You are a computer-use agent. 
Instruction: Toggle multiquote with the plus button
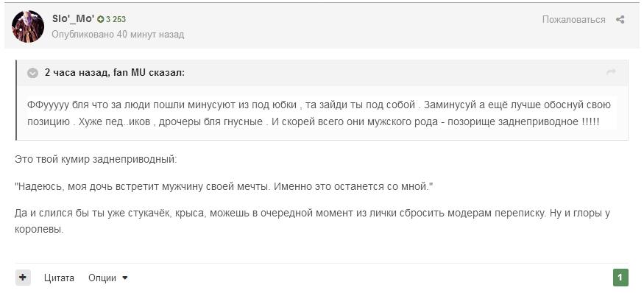[23, 278]
